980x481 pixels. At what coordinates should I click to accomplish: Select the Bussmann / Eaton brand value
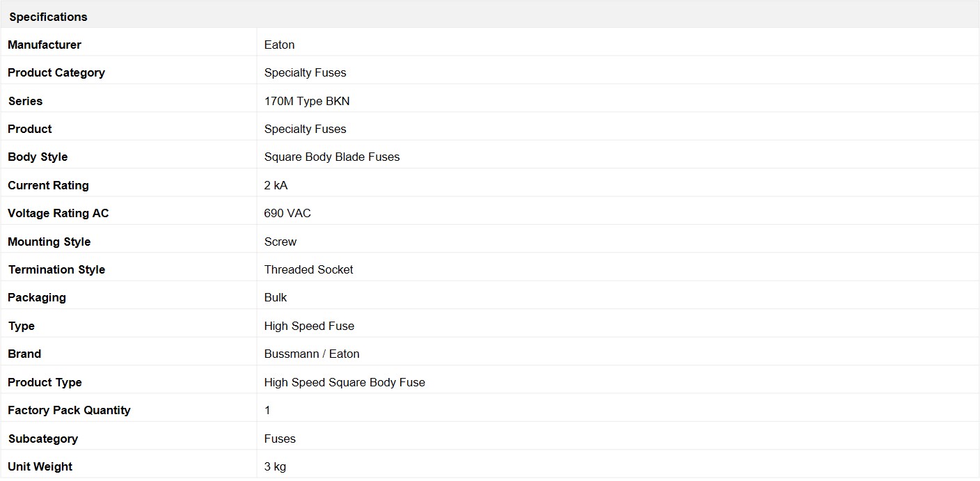(312, 354)
